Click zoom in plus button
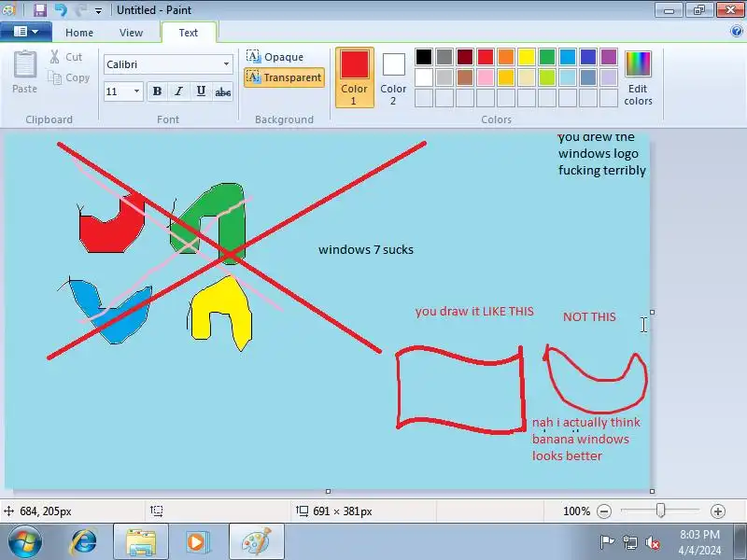Image resolution: width=747 pixels, height=560 pixels. coord(717,511)
